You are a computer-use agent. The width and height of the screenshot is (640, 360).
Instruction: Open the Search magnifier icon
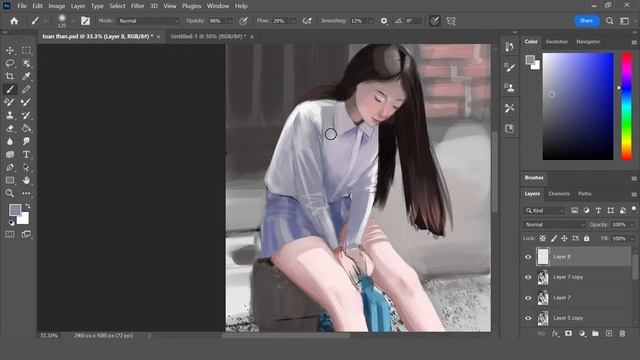coord(609,21)
